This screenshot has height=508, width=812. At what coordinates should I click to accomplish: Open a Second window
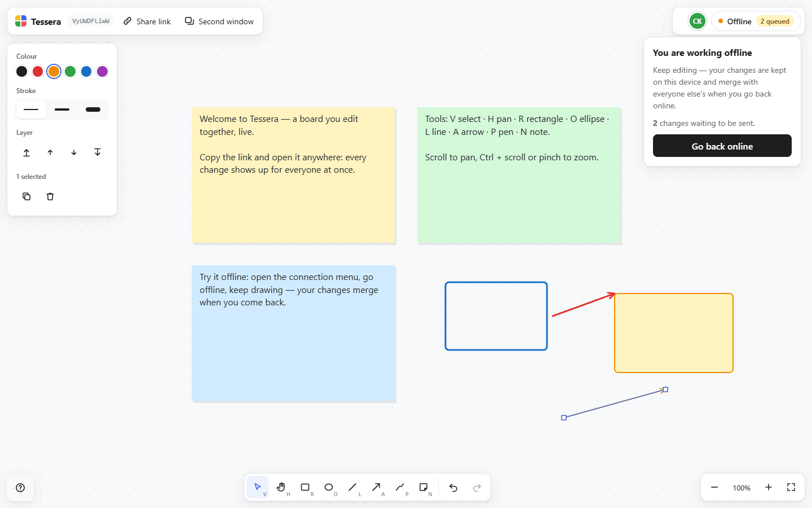coord(219,21)
